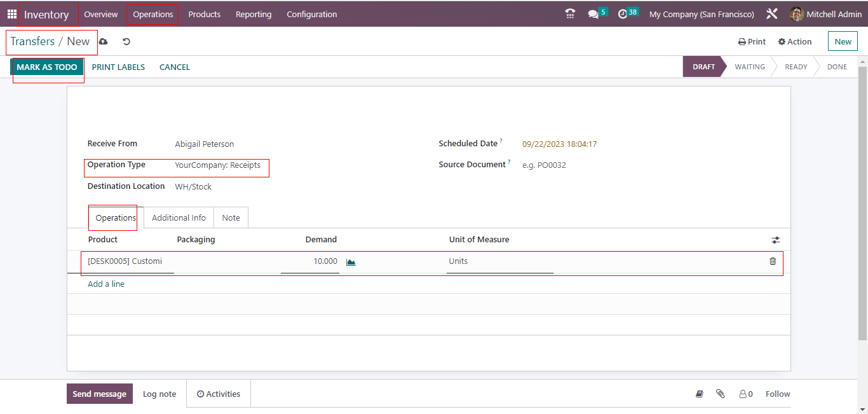This screenshot has width=868, height=414.
Task: Open the Reporting menu
Action: tap(253, 14)
